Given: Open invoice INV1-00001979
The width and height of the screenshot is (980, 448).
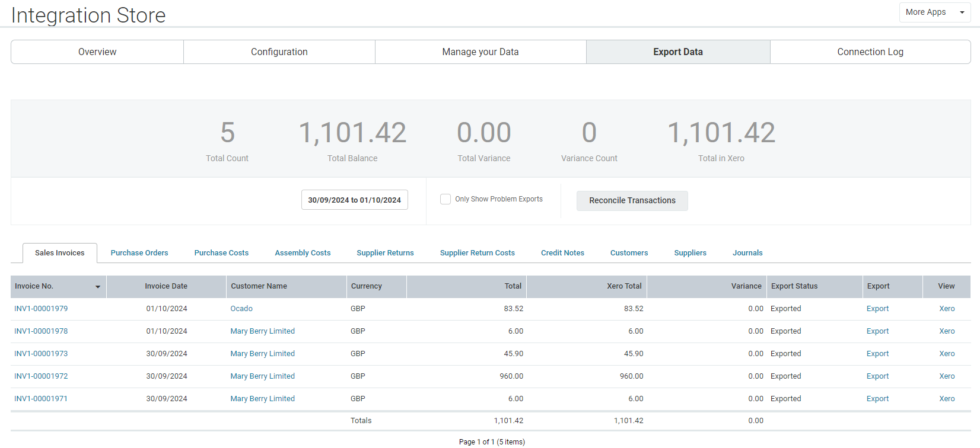Looking at the screenshot, I should [41, 309].
